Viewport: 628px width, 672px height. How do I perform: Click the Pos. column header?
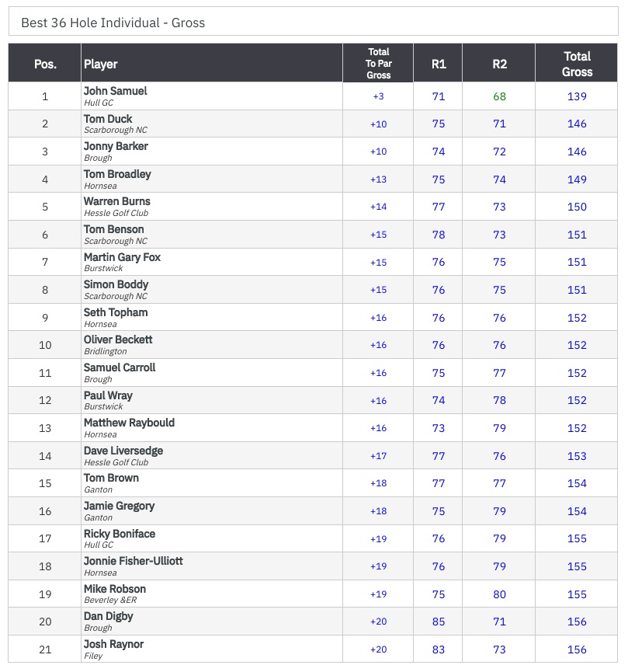pyautogui.click(x=45, y=64)
